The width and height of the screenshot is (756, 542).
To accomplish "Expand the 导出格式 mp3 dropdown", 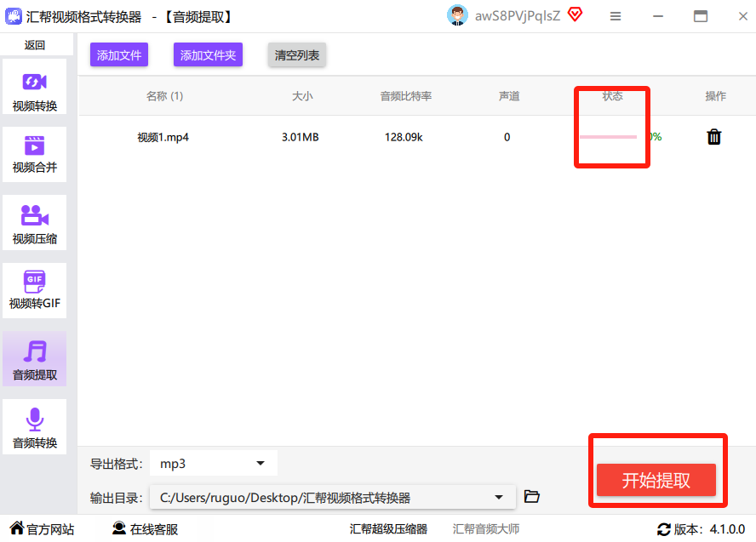I will (x=214, y=463).
